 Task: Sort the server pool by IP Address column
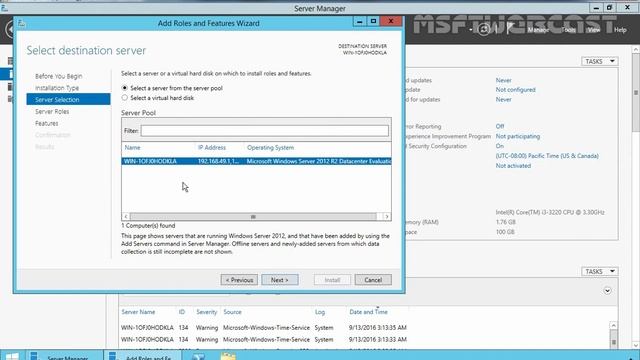[x=211, y=147]
